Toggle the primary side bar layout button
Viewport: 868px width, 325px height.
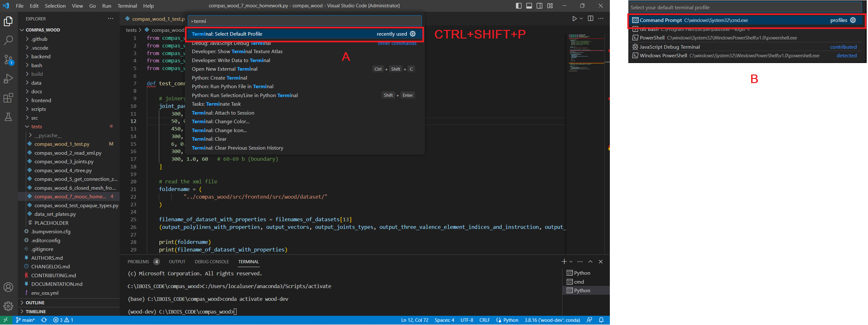[519, 6]
